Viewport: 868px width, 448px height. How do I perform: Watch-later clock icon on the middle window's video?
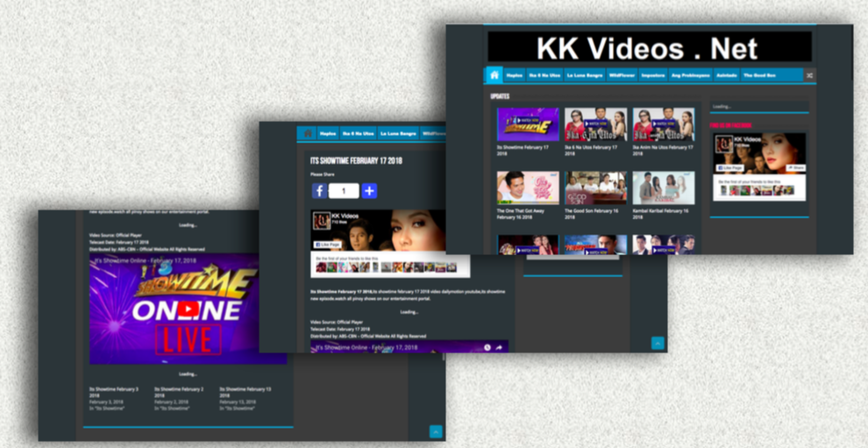point(487,347)
